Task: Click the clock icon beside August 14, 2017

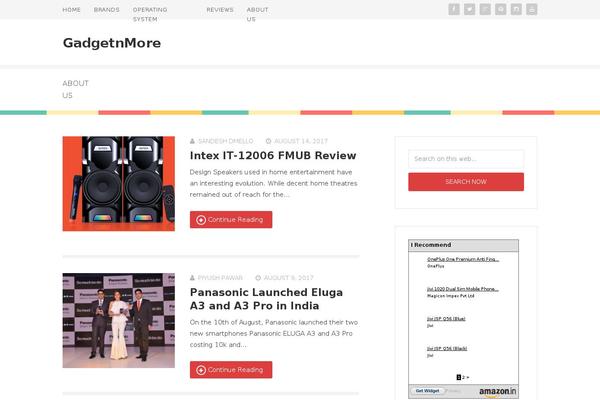Action: tap(268, 141)
